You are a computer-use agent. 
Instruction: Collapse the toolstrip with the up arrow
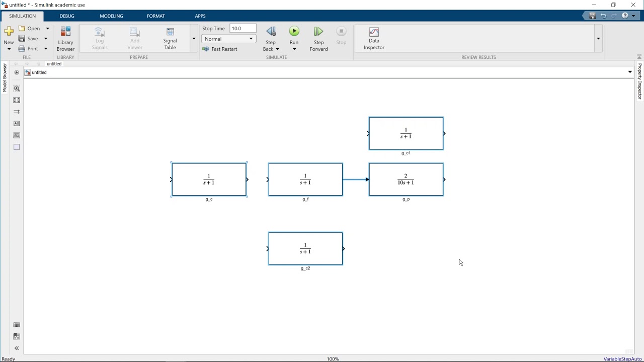pyautogui.click(x=639, y=57)
